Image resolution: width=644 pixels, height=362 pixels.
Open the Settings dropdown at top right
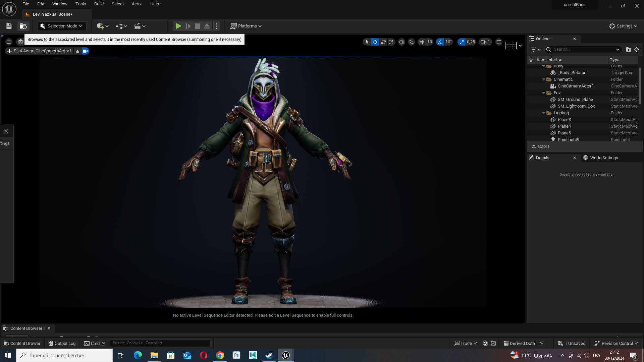[x=623, y=26]
